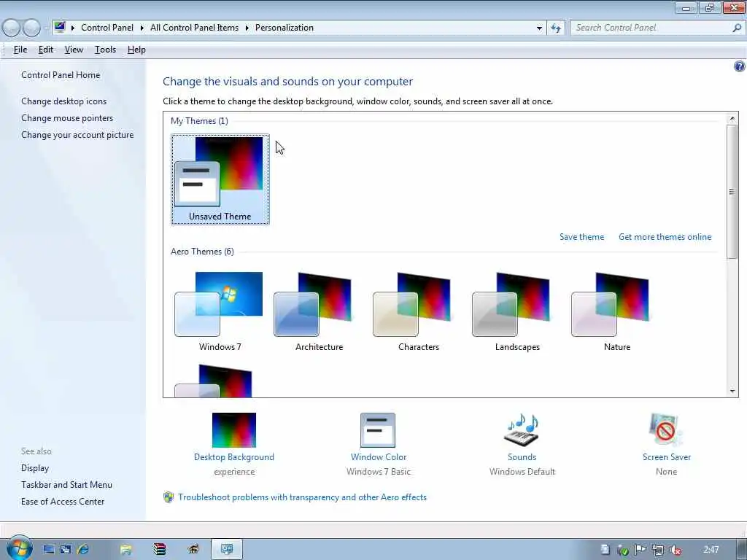This screenshot has width=747, height=560.
Task: Open the Tools menu
Action: click(105, 50)
